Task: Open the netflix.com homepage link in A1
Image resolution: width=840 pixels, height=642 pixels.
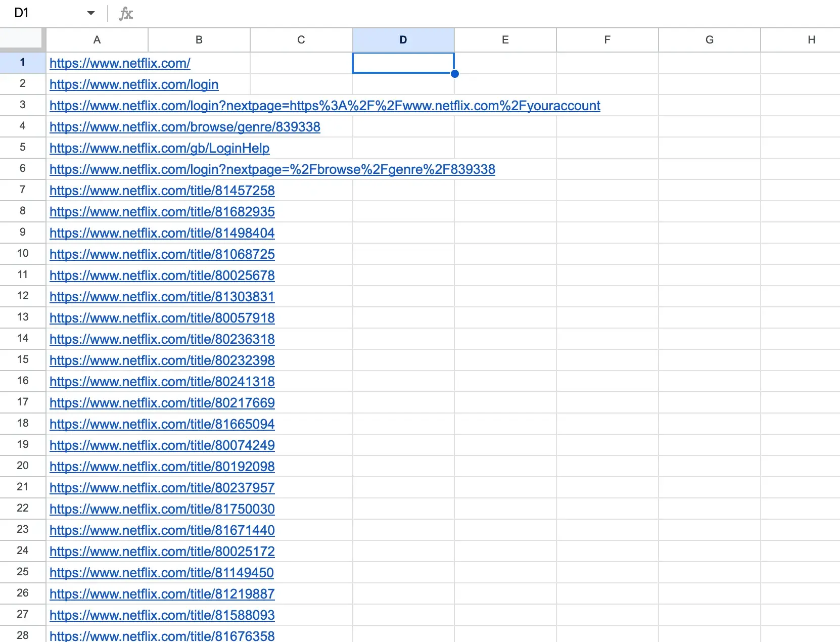Action: tap(120, 63)
